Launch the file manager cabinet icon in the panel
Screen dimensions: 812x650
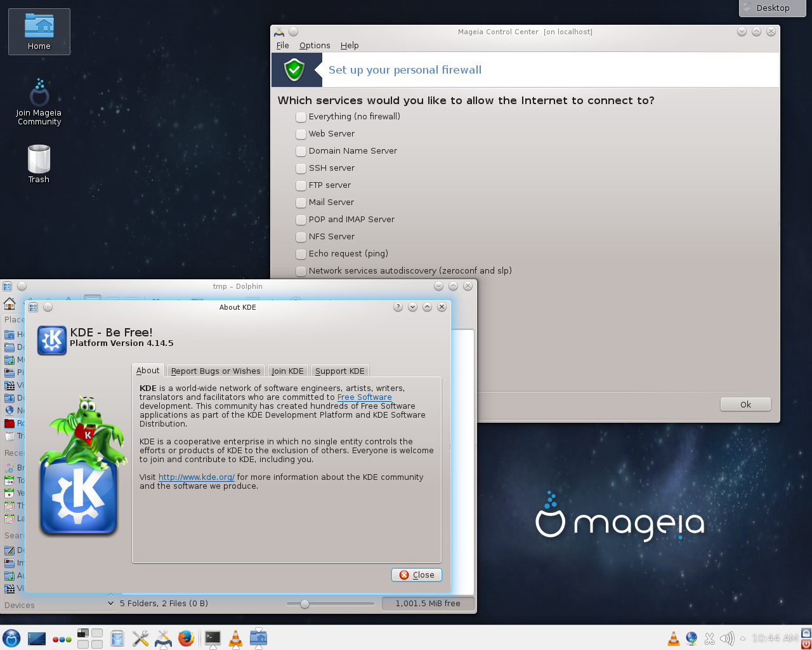click(x=117, y=638)
